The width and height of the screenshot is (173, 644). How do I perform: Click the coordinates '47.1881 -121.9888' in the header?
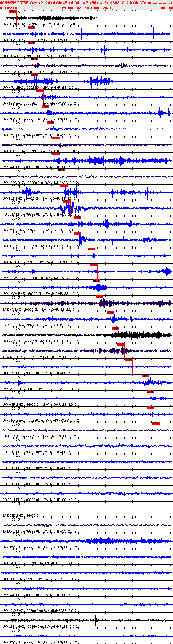(101, 3)
